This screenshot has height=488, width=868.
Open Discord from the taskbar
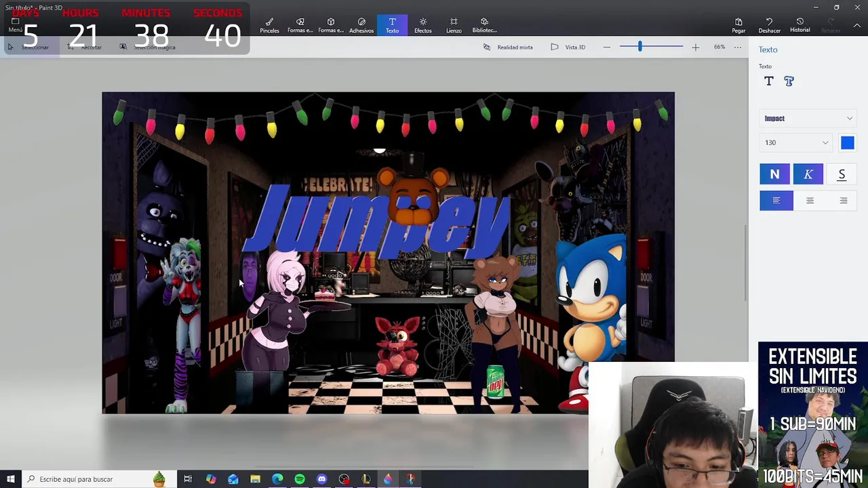321,479
